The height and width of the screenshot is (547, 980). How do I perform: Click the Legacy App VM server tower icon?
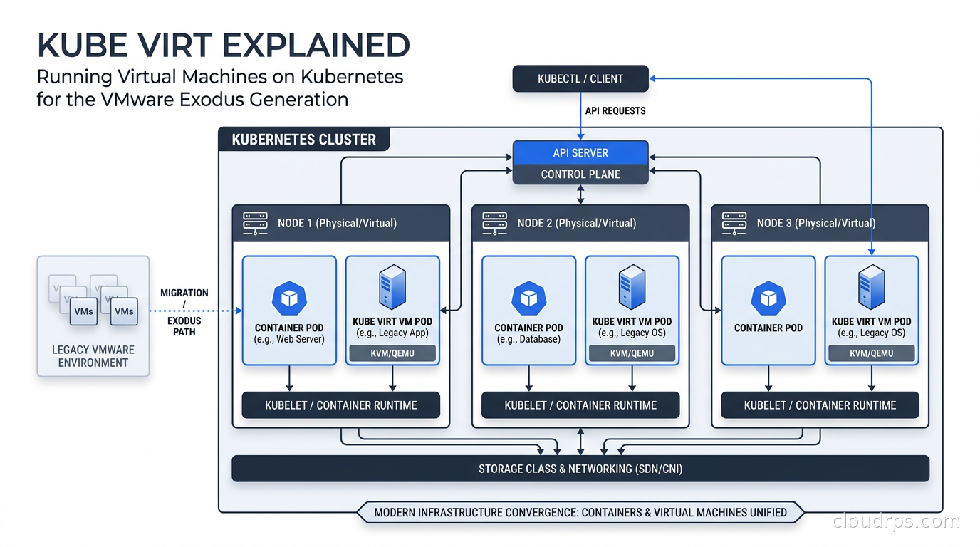tap(392, 287)
